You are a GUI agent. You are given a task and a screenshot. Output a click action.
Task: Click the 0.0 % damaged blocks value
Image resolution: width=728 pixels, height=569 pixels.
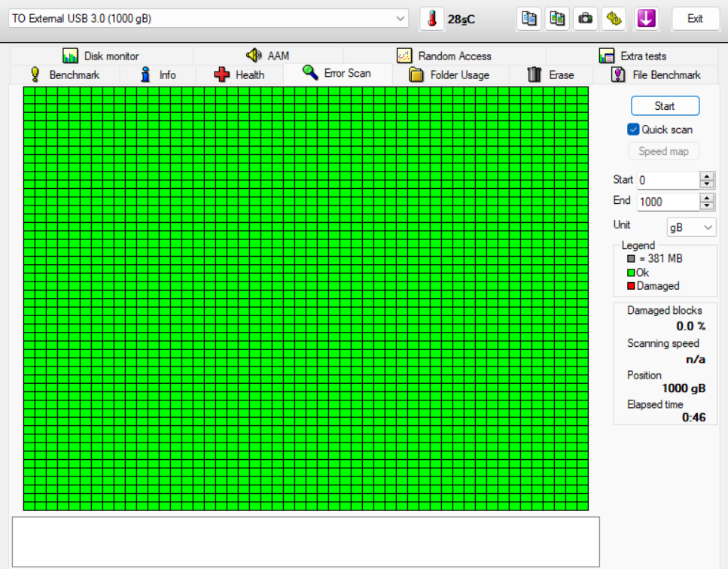click(x=691, y=326)
